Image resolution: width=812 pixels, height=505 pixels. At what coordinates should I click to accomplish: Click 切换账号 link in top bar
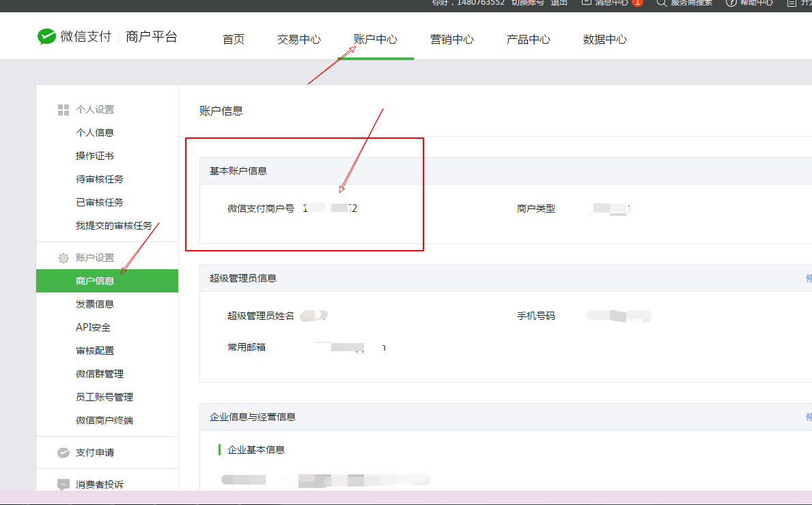[x=528, y=3]
